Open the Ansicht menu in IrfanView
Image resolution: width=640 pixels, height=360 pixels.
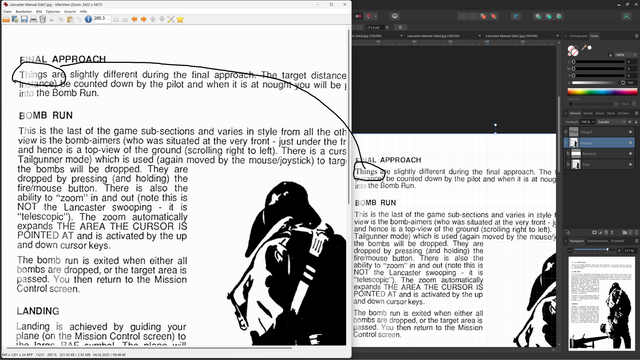tap(70, 11)
